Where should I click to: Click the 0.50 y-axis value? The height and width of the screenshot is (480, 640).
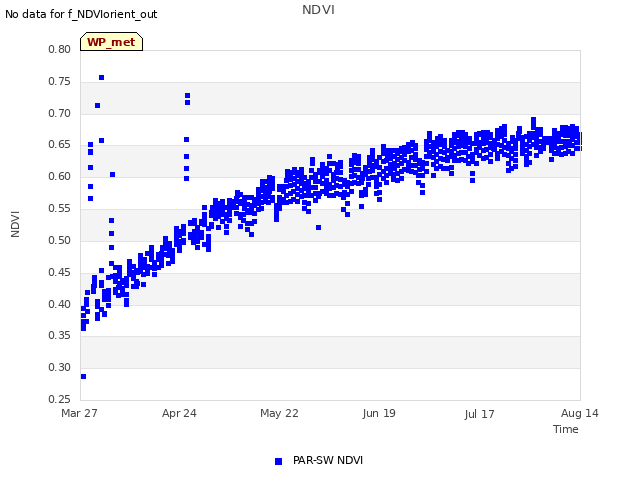[x=60, y=240]
